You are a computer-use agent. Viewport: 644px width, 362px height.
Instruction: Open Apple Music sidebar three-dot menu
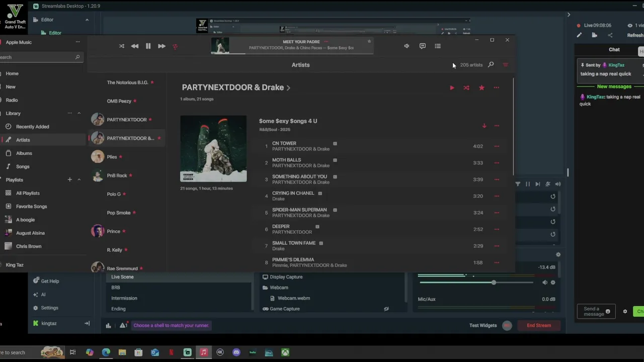[77, 42]
